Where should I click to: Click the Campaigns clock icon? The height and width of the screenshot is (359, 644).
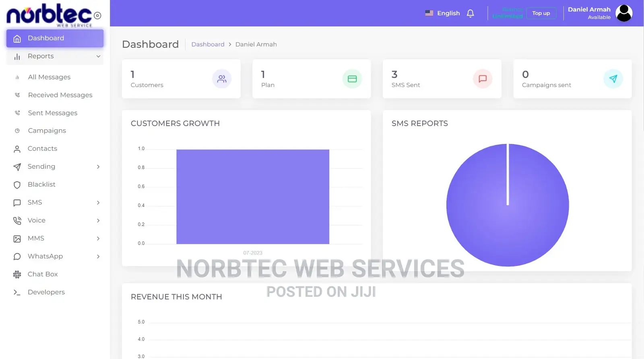[x=17, y=131]
